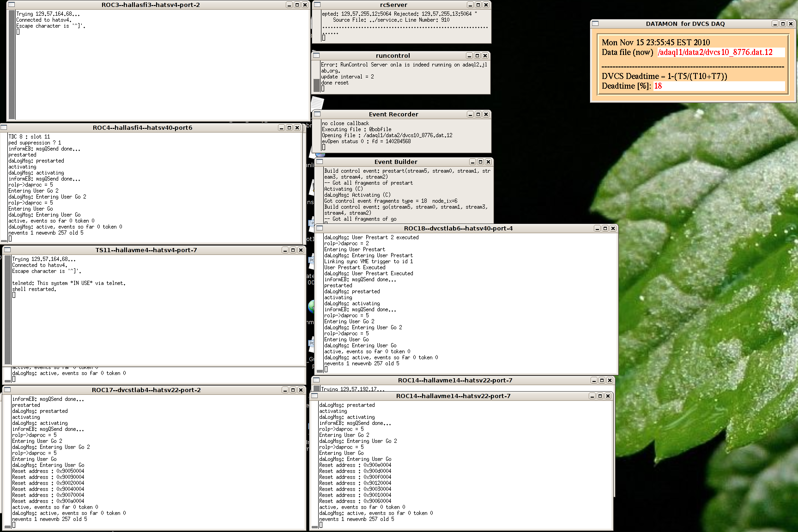Maximize the ROC3--hallasfi3 terminal window

[x=297, y=5]
